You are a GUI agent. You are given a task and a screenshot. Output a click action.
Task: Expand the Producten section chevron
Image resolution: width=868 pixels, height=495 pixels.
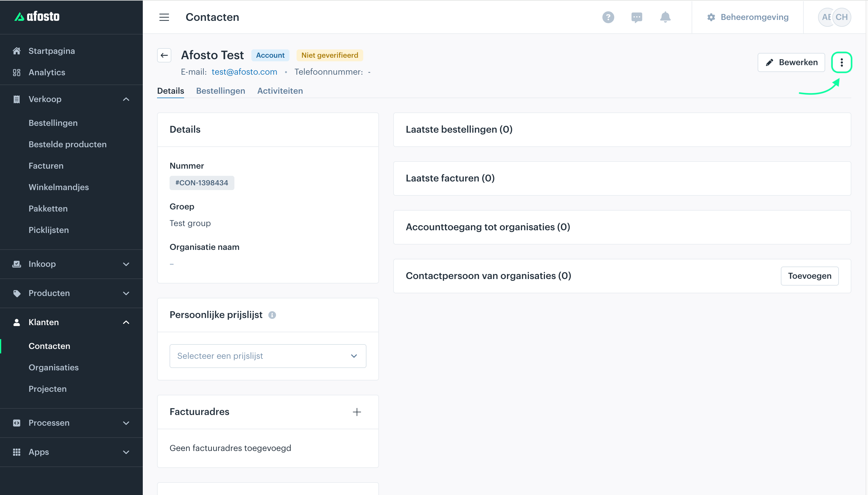(126, 293)
